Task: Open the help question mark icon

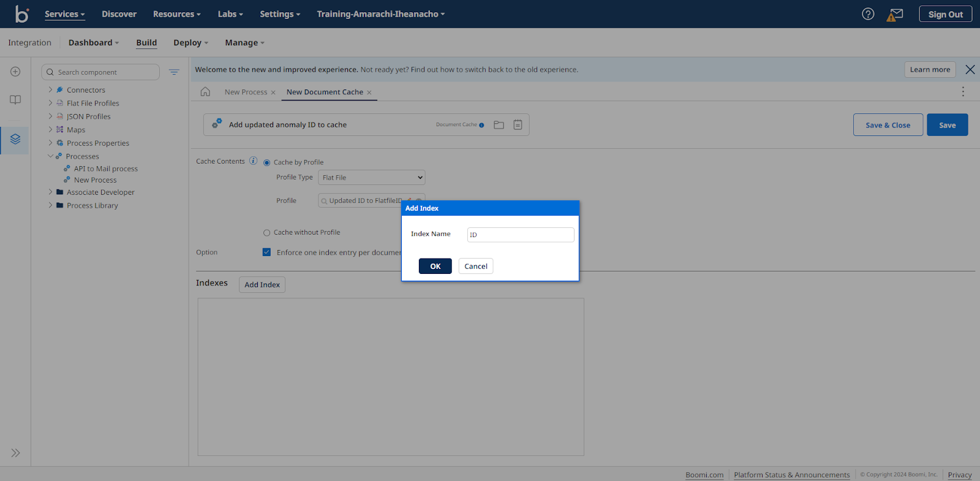Action: click(x=868, y=14)
